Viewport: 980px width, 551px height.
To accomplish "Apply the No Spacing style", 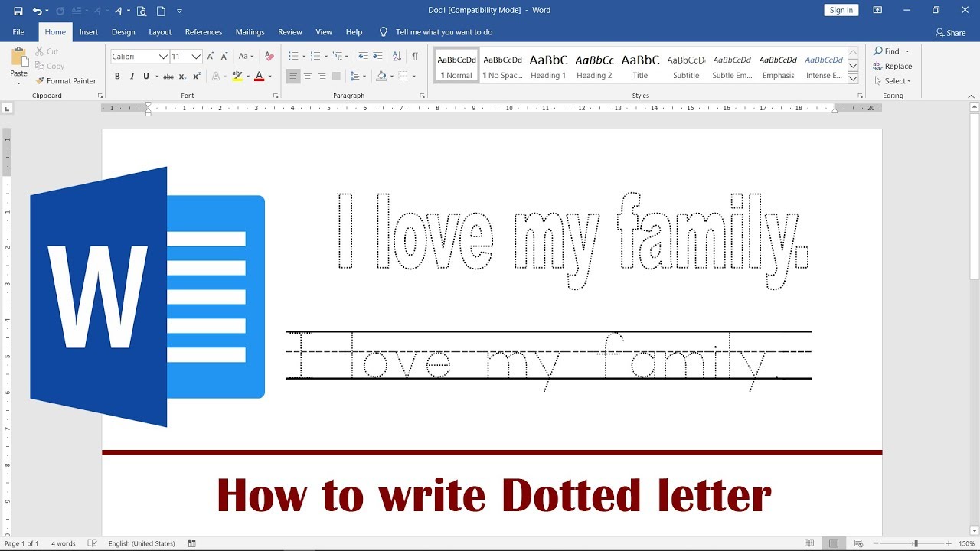I will point(502,66).
